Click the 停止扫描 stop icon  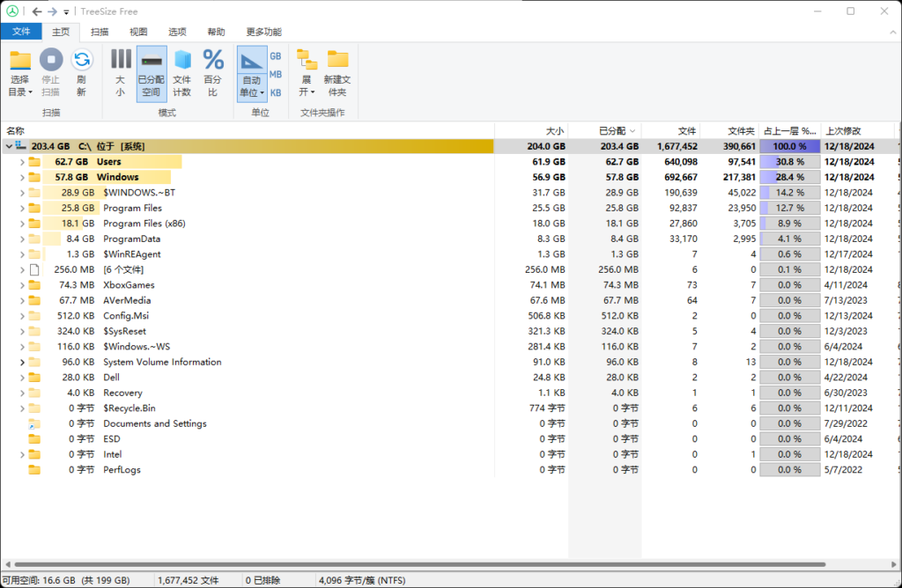pos(50,60)
